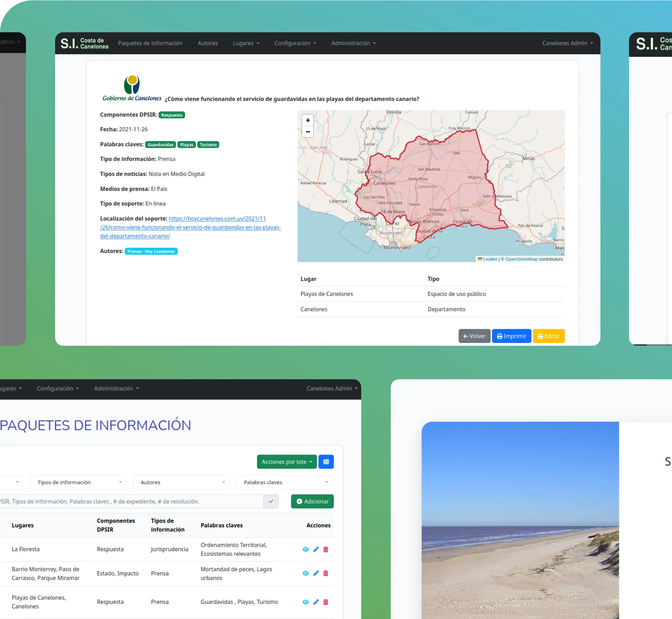View the Playas de Canelones record via eye icon
Image resolution: width=672 pixels, height=619 pixels.
coord(305,602)
